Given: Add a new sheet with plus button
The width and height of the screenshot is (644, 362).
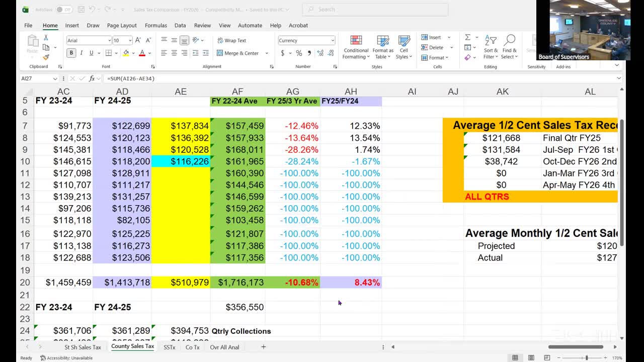Looking at the screenshot, I should point(263,347).
